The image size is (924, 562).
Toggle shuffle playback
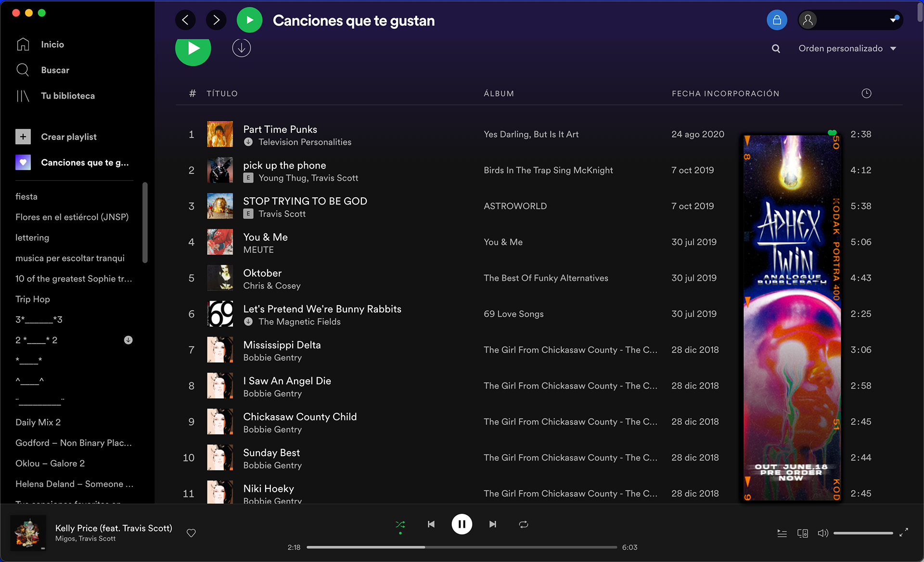click(x=400, y=524)
